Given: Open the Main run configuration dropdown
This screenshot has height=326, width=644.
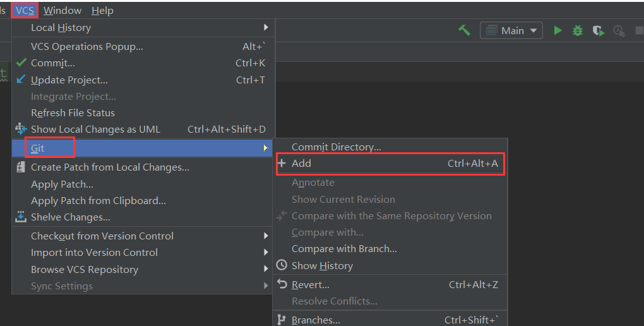Looking at the screenshot, I should coord(511,31).
